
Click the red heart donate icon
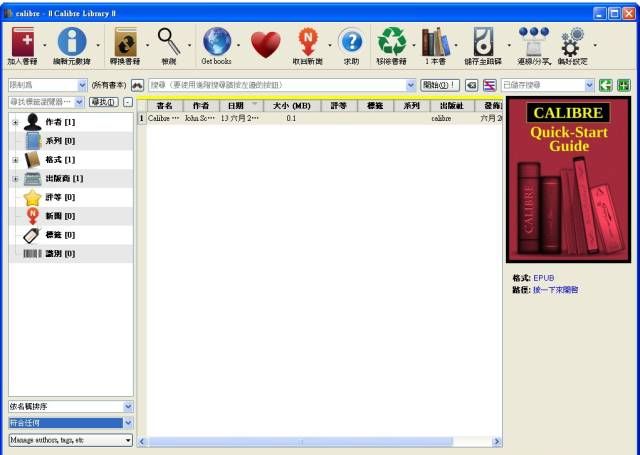265,44
